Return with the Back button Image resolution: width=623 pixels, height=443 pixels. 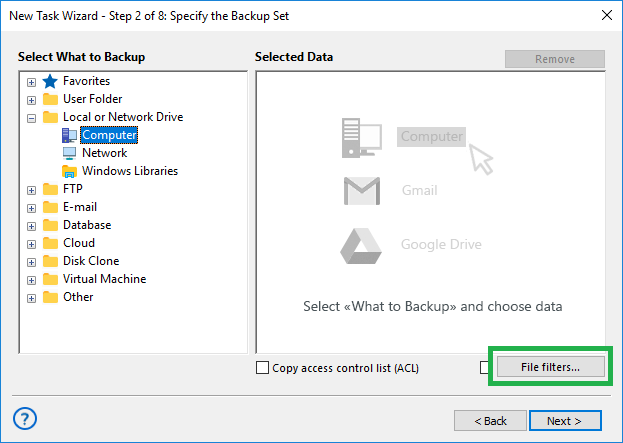tap(490, 420)
